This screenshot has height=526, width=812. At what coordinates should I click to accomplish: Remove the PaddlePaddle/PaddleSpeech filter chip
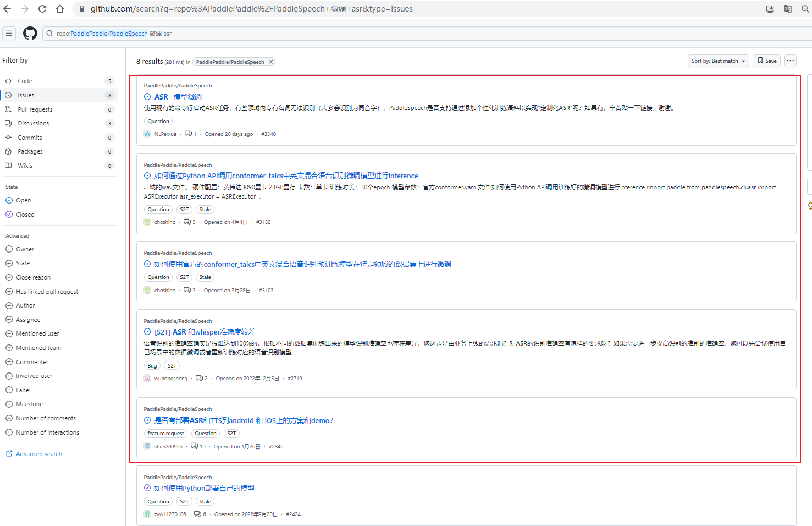(x=270, y=62)
